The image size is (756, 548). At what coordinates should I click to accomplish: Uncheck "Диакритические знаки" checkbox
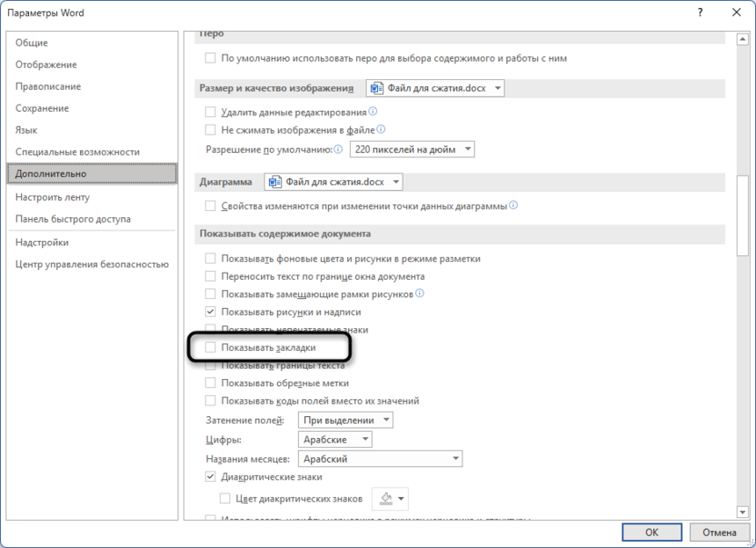(210, 476)
